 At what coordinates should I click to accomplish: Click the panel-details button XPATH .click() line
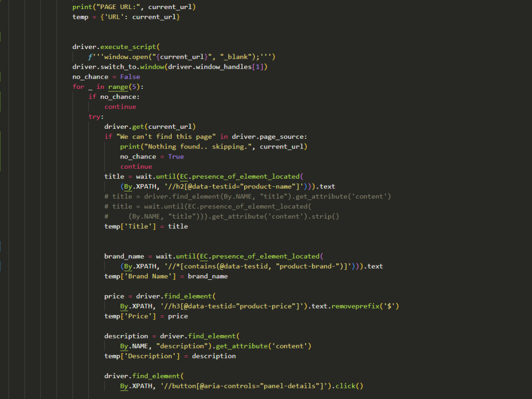pos(242,386)
